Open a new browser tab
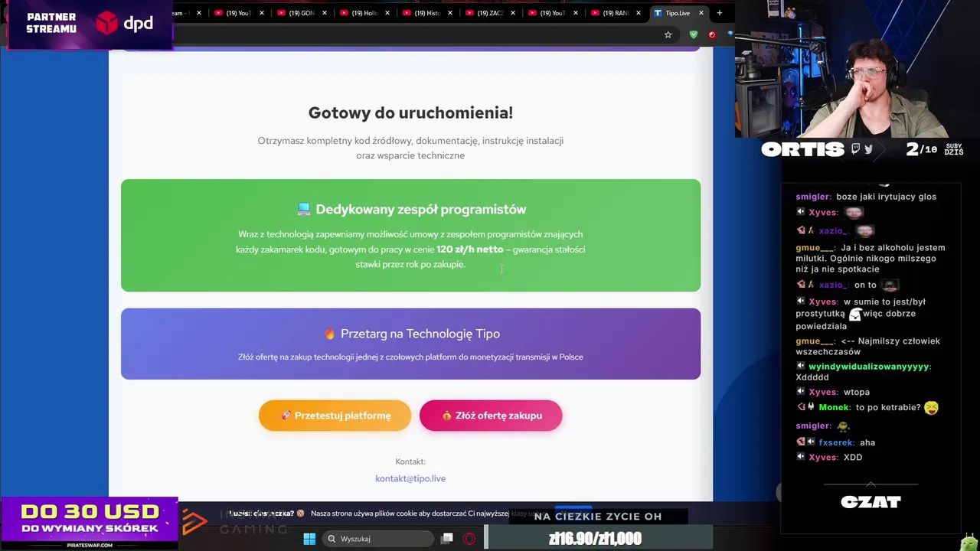 [x=719, y=13]
